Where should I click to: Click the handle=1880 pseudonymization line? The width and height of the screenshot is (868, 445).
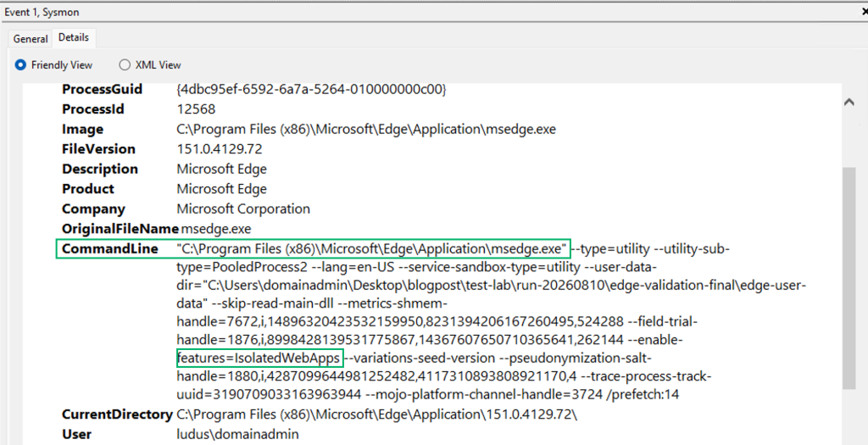coord(377,376)
